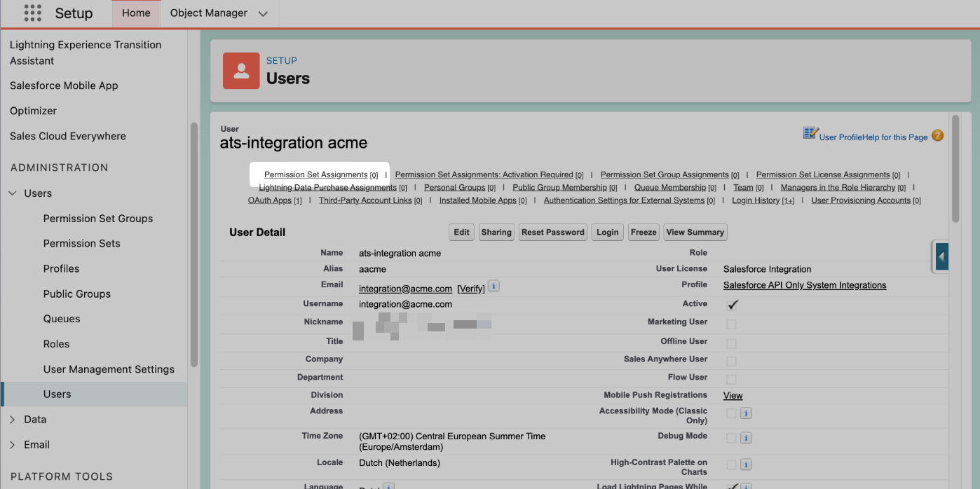
Task: Open the Object Manager dropdown chevron
Action: pyautogui.click(x=263, y=13)
